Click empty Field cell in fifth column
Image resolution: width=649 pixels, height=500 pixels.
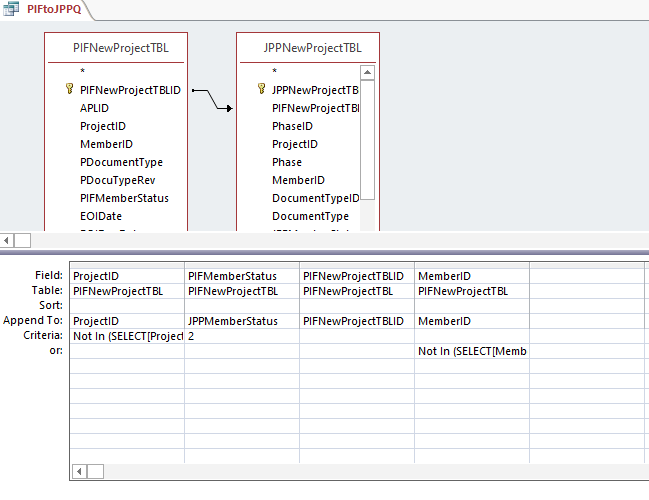587,276
